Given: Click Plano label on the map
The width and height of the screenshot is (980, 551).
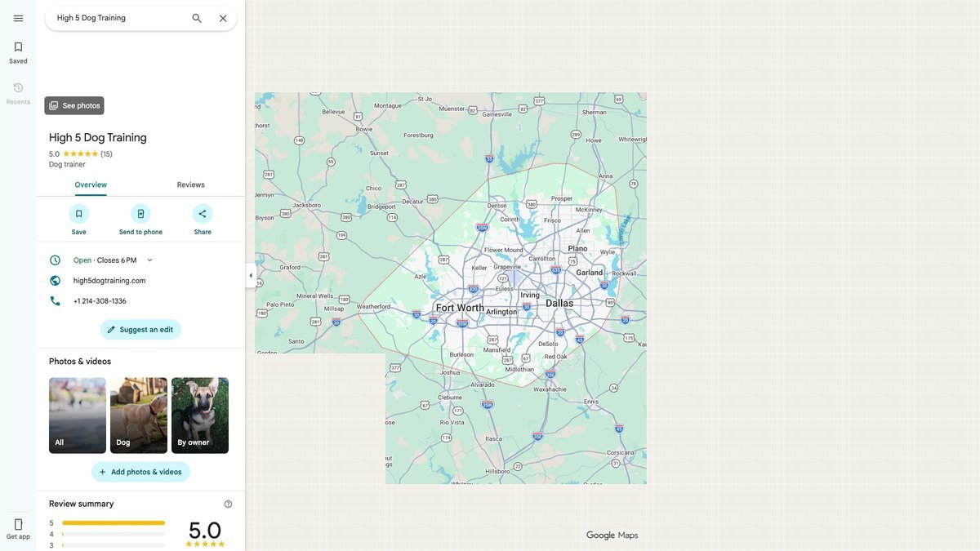Looking at the screenshot, I should [577, 248].
